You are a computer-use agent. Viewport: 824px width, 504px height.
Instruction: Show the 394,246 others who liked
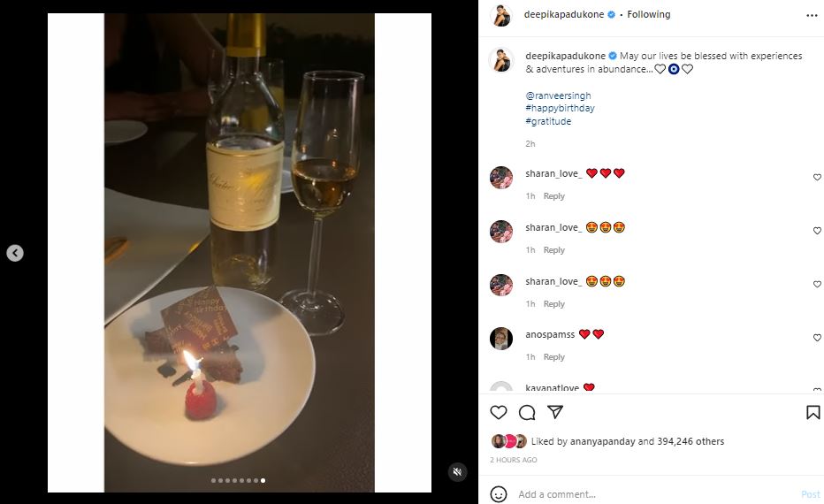690,441
